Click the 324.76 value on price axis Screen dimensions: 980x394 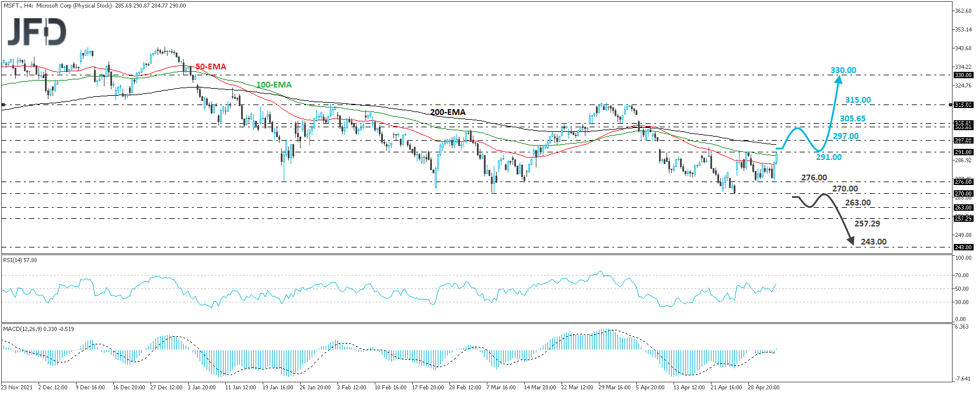(963, 86)
